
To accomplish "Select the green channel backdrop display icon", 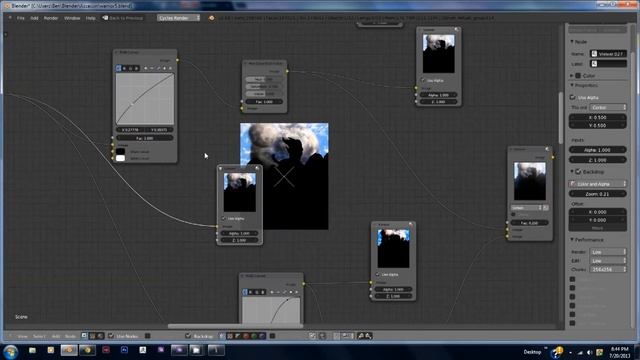I will 254,336.
